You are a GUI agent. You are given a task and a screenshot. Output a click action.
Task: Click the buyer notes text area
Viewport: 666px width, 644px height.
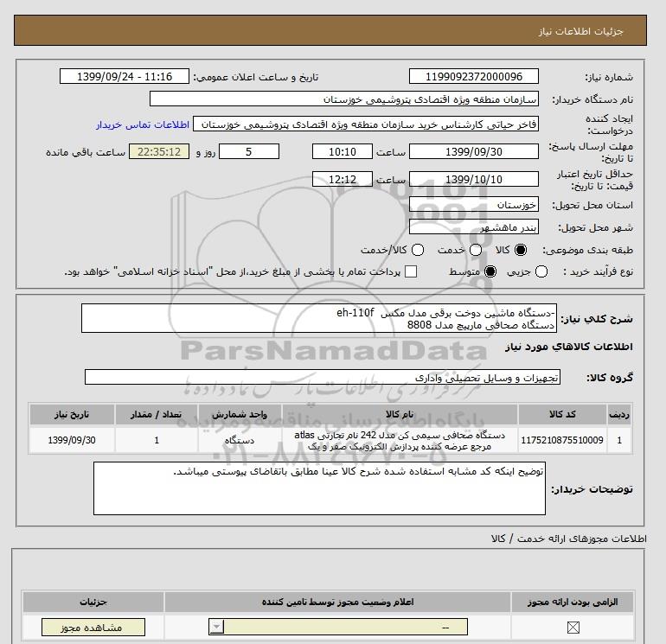(x=319, y=488)
